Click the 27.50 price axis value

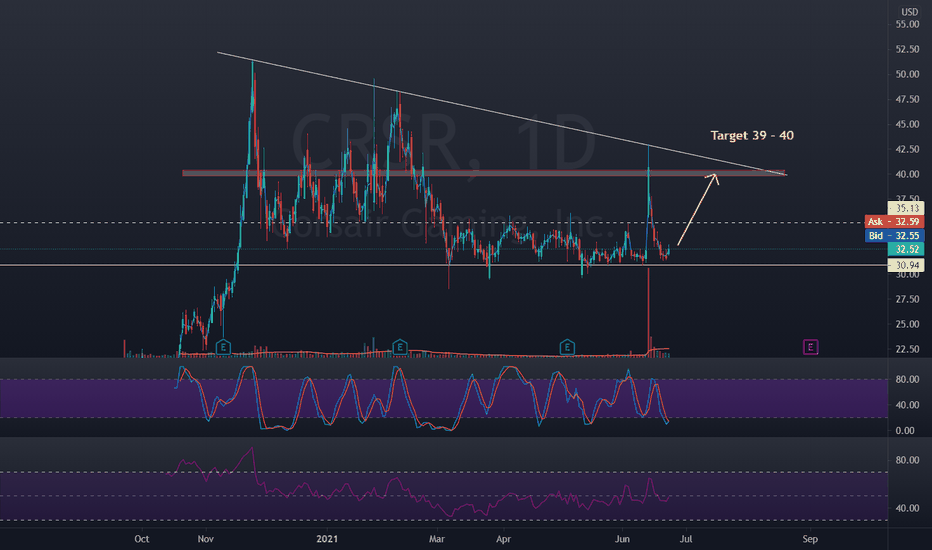click(908, 299)
